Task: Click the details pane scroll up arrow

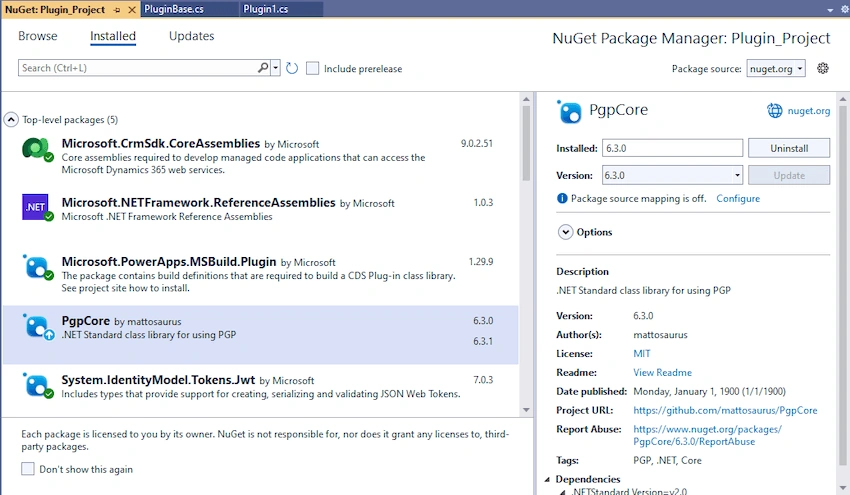Action: [842, 99]
